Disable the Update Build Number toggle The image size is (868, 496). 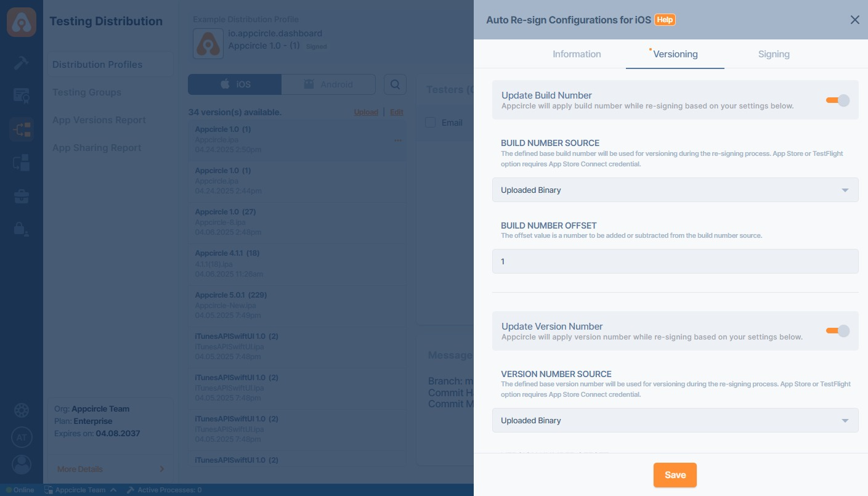click(x=837, y=100)
